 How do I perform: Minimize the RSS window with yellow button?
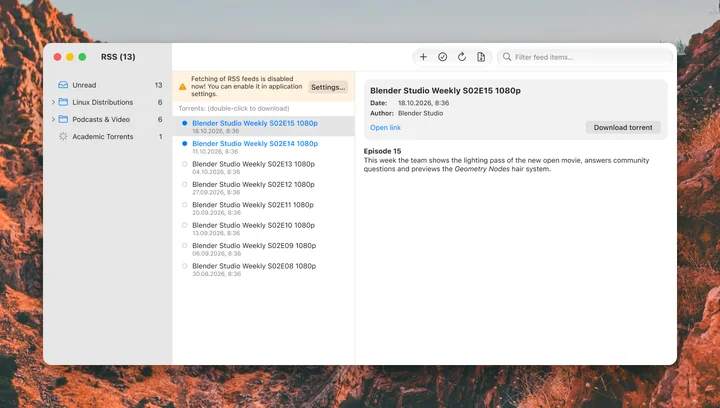pyautogui.click(x=70, y=57)
